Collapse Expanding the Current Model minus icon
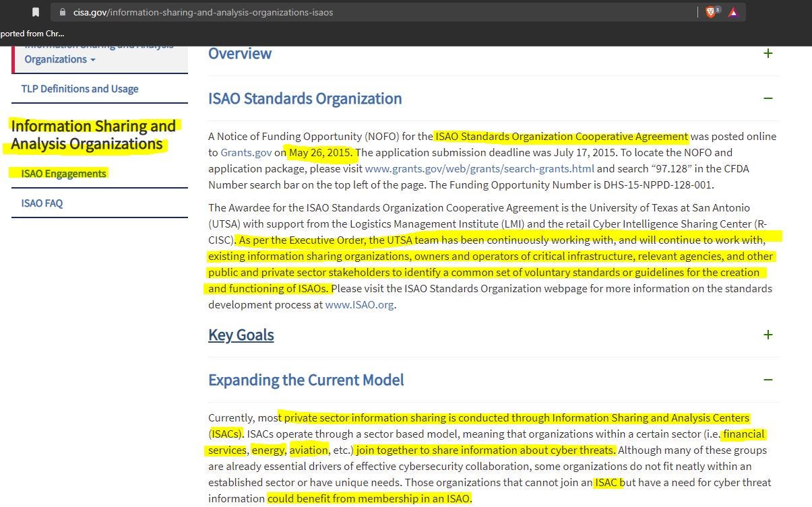The image size is (812, 507). tap(768, 380)
